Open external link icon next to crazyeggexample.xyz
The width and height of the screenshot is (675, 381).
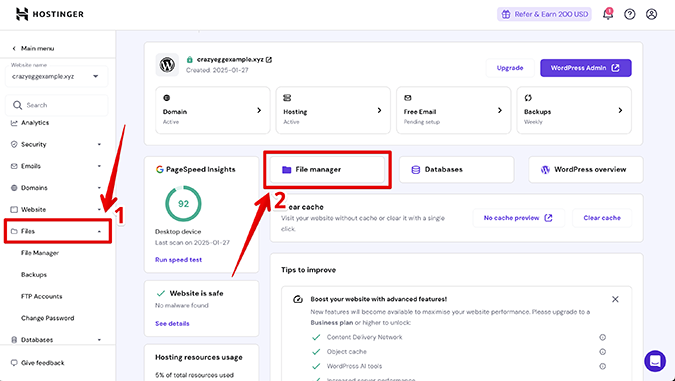(269, 59)
